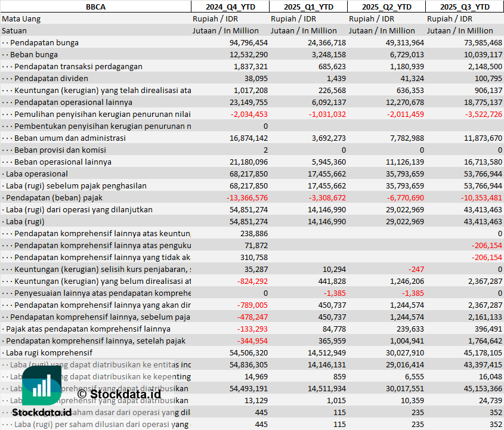Select the 2025_Q2_YTD column header
Viewport: 504px width, 430px height.
click(x=386, y=7)
